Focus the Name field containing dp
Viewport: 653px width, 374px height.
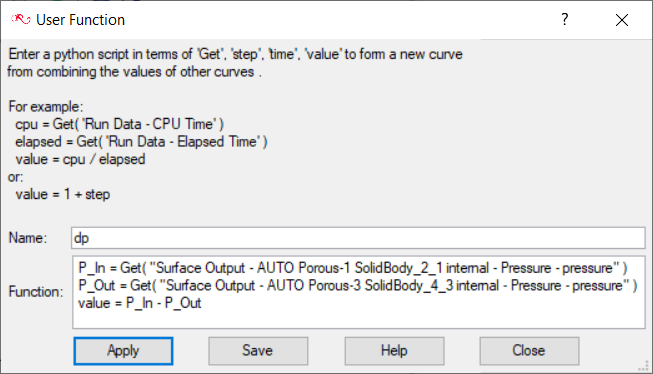tap(358, 238)
